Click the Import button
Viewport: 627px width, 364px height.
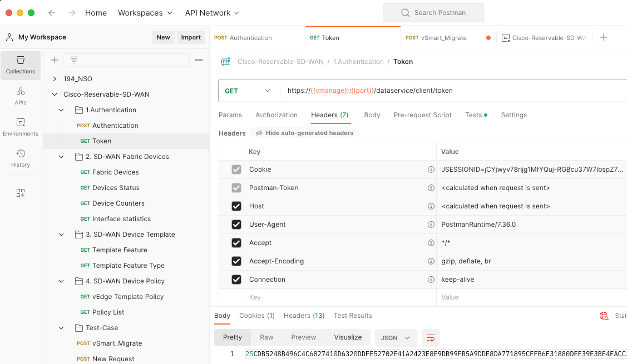coord(191,37)
